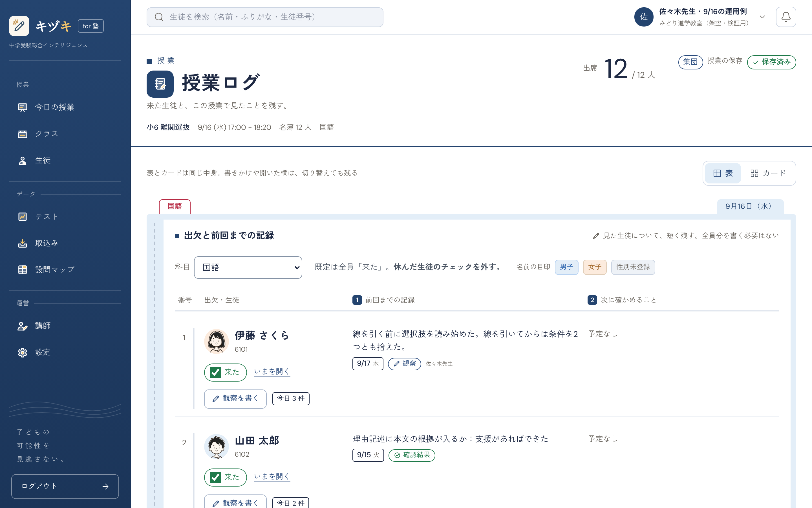Click 山田 太郎's avatar
Screen dimensions: 812x508
pyautogui.click(x=217, y=446)
